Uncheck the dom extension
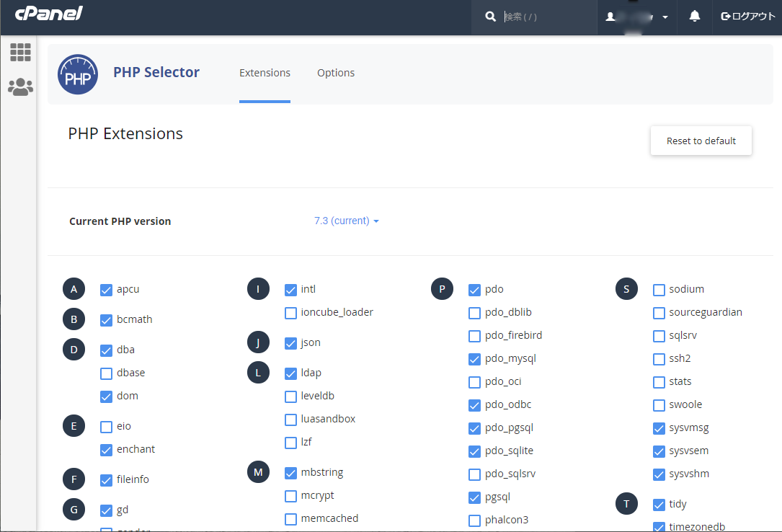Viewport: 782px width, 532px height. pos(106,397)
